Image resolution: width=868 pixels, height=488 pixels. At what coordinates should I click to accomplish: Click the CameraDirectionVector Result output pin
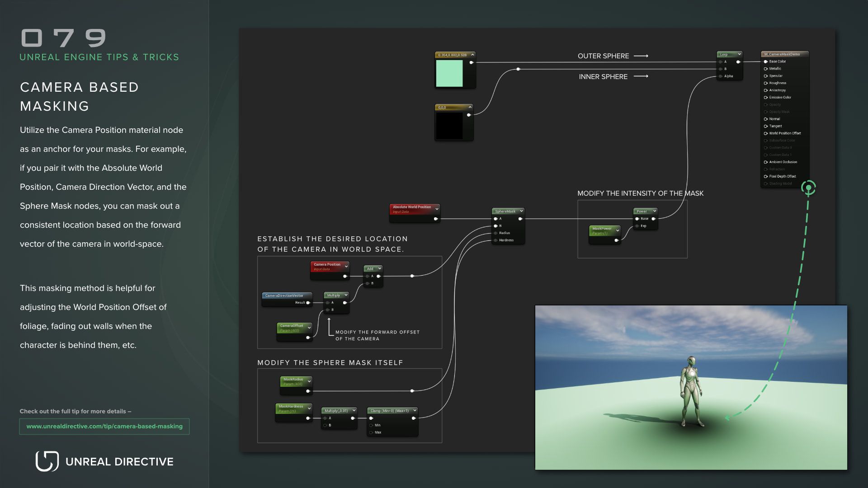point(308,303)
